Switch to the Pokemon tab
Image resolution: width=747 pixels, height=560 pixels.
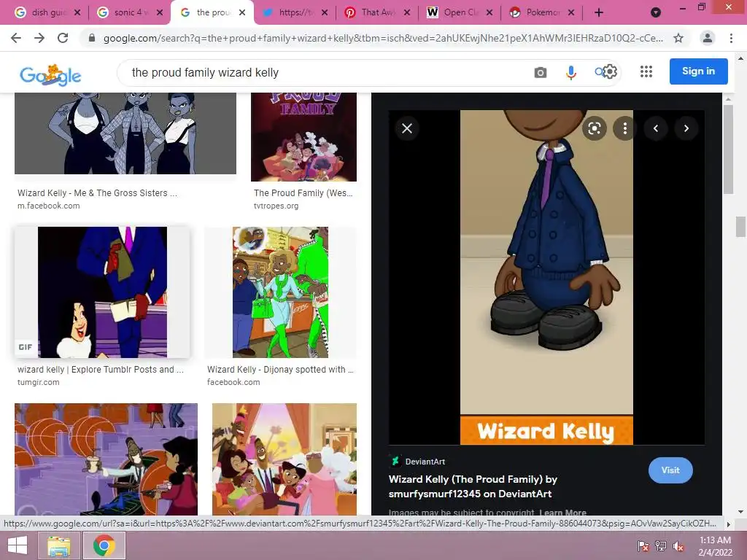pyautogui.click(x=541, y=12)
